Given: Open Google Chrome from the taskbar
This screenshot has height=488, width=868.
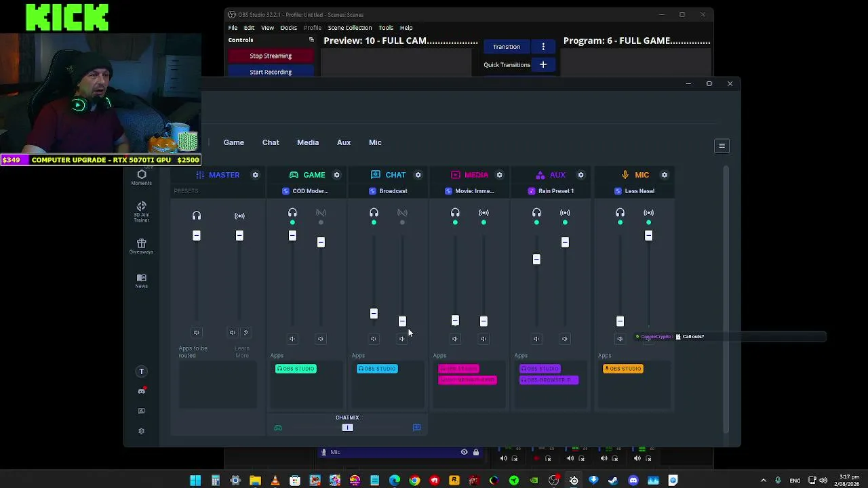Looking at the screenshot, I should tap(414, 481).
